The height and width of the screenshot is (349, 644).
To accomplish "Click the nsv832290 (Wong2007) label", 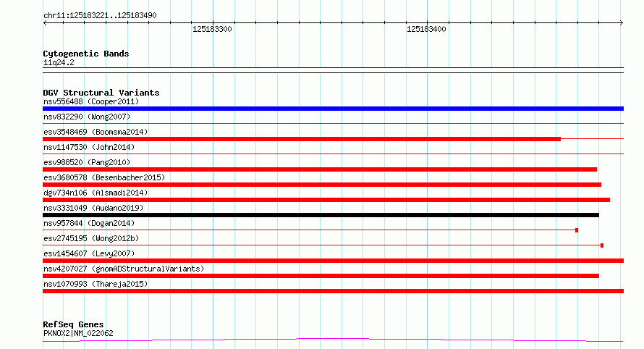I will click(x=87, y=117).
